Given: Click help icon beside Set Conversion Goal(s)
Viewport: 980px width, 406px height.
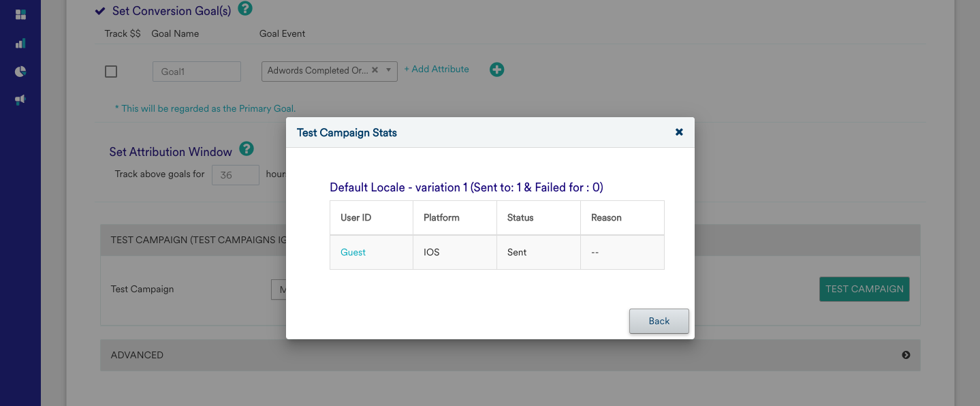Looking at the screenshot, I should [x=245, y=9].
